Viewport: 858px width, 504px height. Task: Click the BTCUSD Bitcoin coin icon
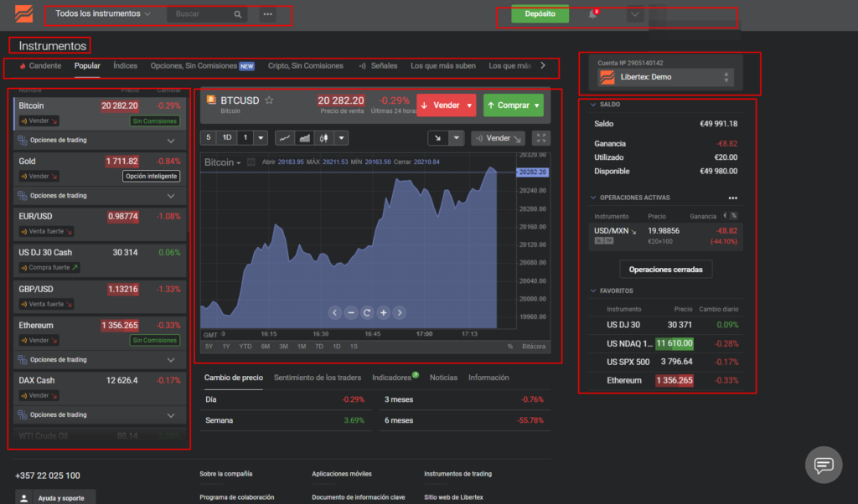[211, 100]
